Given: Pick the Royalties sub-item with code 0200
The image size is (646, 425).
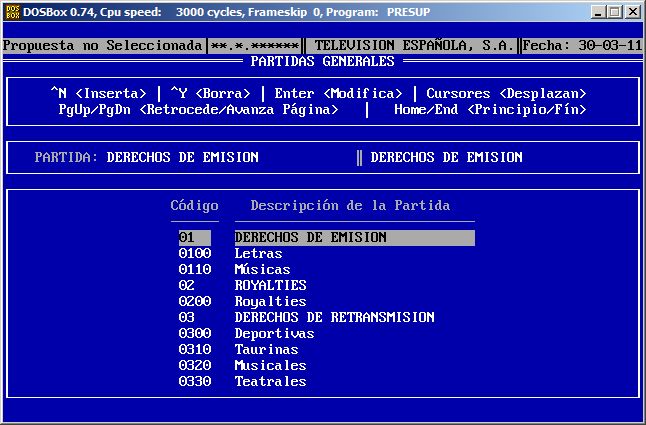Looking at the screenshot, I should tap(270, 302).
